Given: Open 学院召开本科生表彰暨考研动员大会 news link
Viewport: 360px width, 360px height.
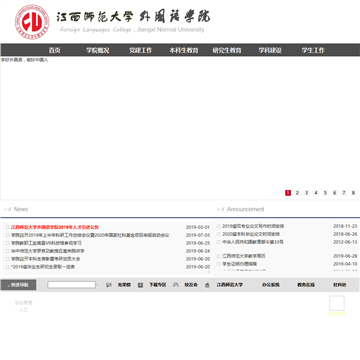Looking at the screenshot, I should pos(45,259).
